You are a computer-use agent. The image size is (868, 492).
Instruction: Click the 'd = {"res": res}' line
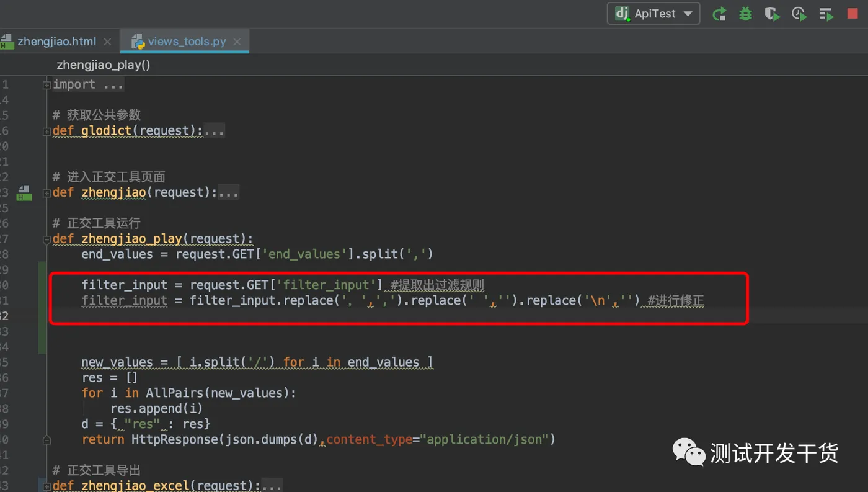coord(146,424)
